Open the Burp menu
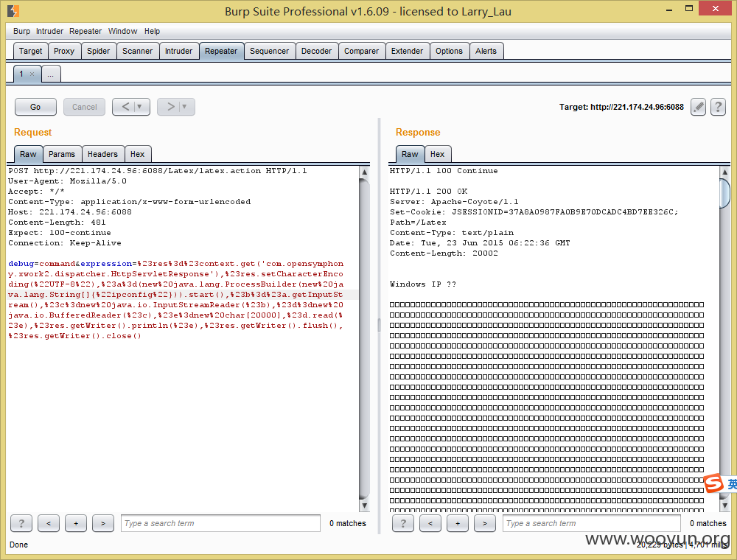Image resolution: width=737 pixels, height=560 pixels. tap(21, 31)
